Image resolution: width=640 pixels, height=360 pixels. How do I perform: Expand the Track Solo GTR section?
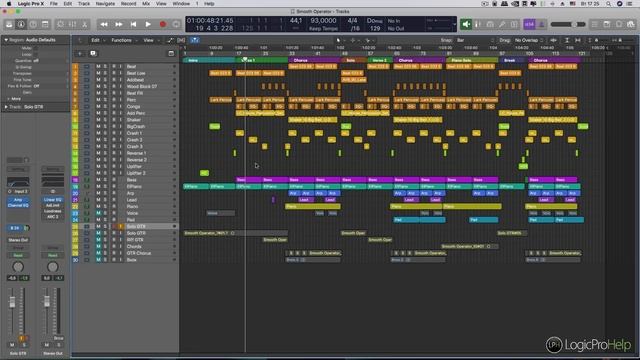pyautogui.click(x=6, y=107)
